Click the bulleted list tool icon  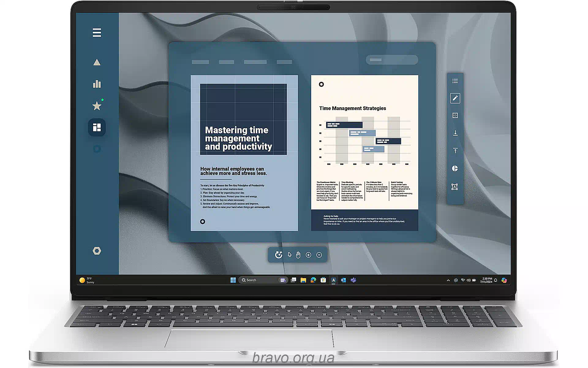coord(455,81)
